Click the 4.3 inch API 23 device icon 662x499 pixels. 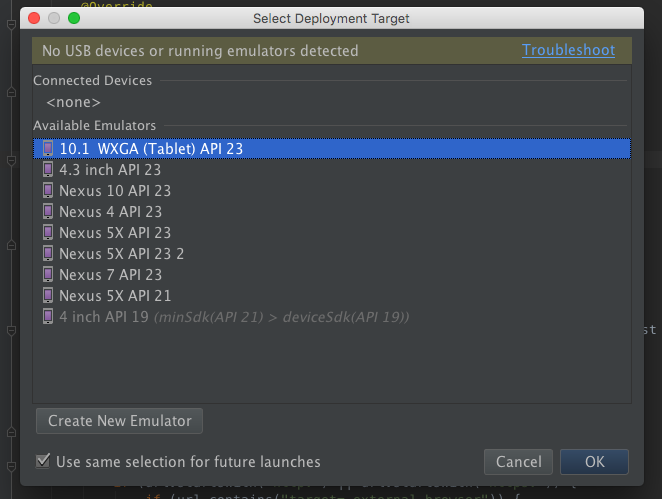48,169
